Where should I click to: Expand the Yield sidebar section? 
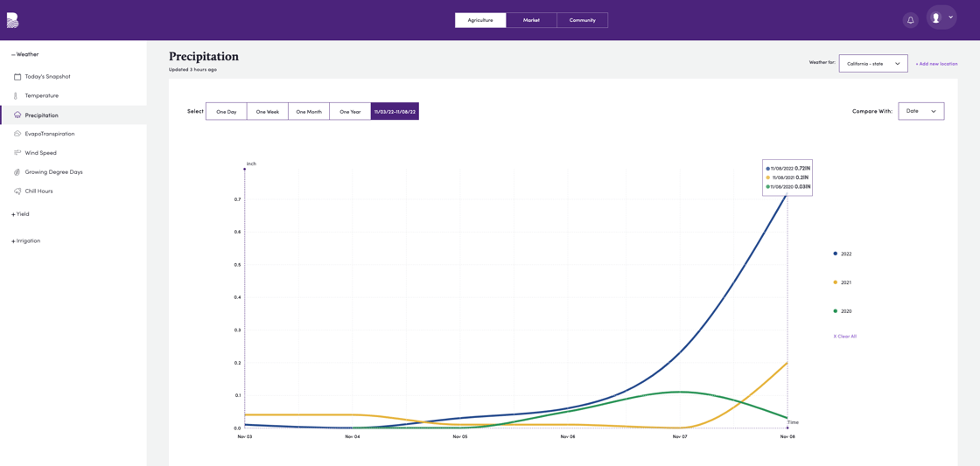(x=20, y=214)
